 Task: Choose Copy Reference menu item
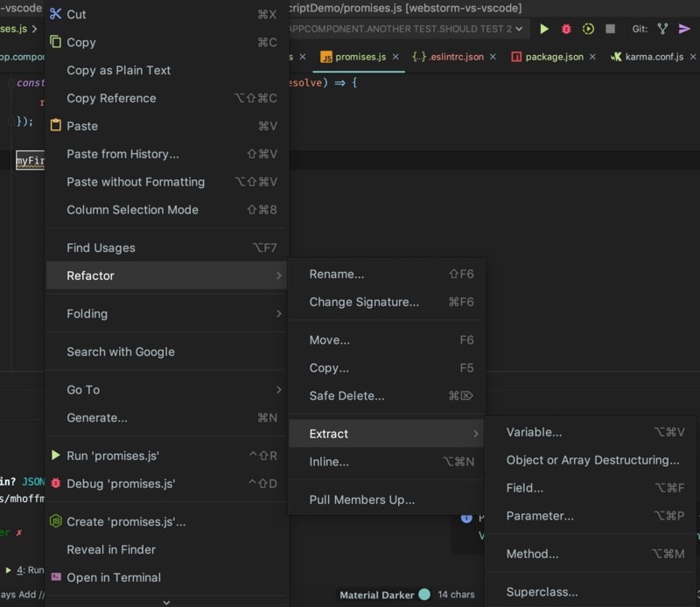click(167, 98)
